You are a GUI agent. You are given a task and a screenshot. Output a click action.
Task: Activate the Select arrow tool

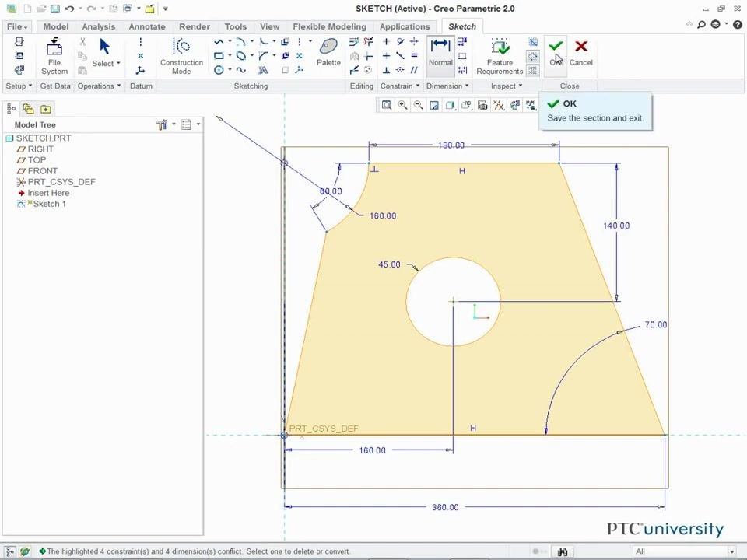tap(105, 47)
